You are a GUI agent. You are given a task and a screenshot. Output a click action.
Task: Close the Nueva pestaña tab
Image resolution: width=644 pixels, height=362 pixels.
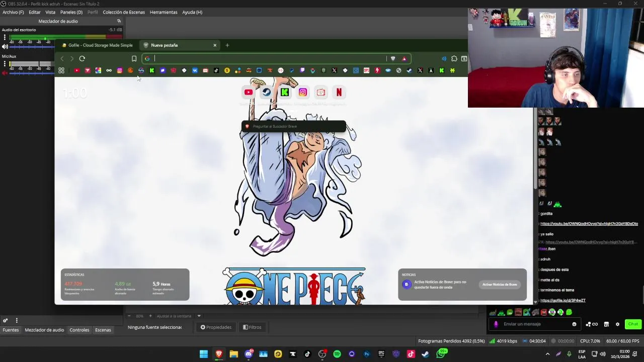pyautogui.click(x=215, y=45)
